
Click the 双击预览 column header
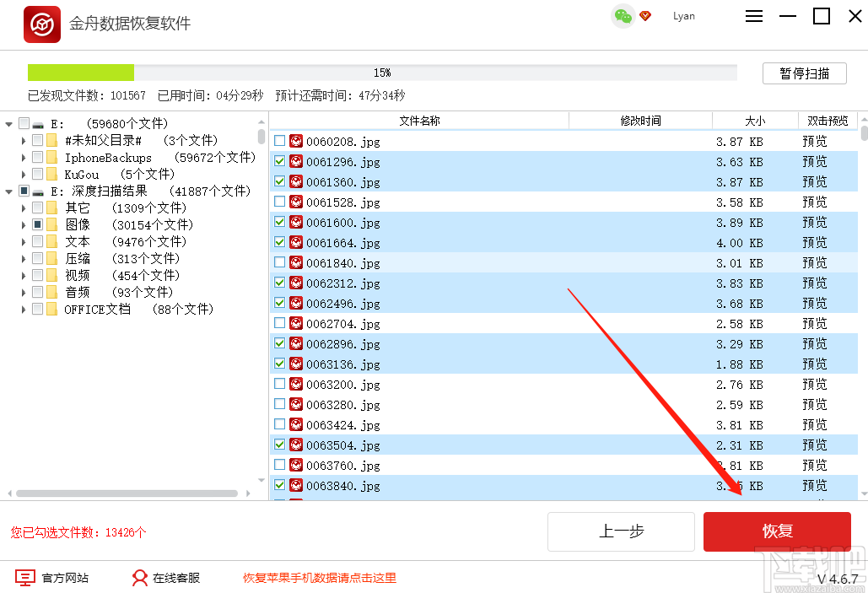point(828,121)
